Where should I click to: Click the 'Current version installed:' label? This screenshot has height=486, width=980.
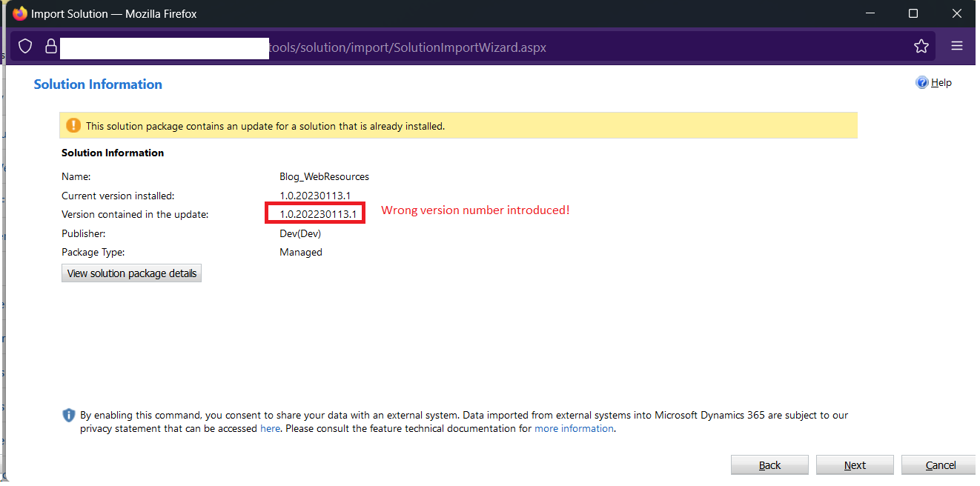tap(118, 196)
